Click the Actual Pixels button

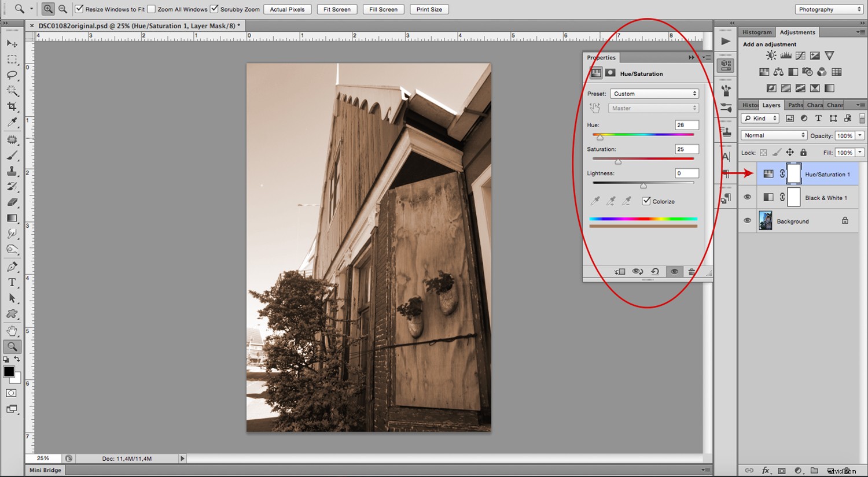288,9
